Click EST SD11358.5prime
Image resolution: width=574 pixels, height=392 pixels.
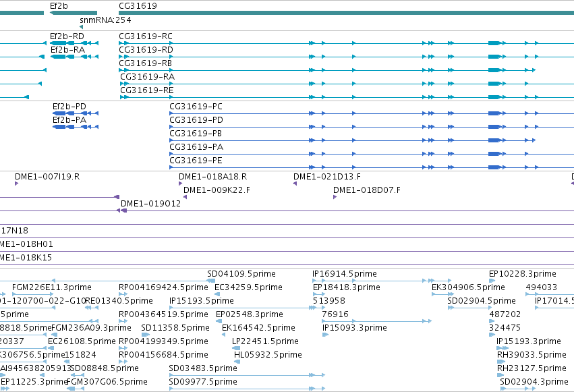coord(175,329)
